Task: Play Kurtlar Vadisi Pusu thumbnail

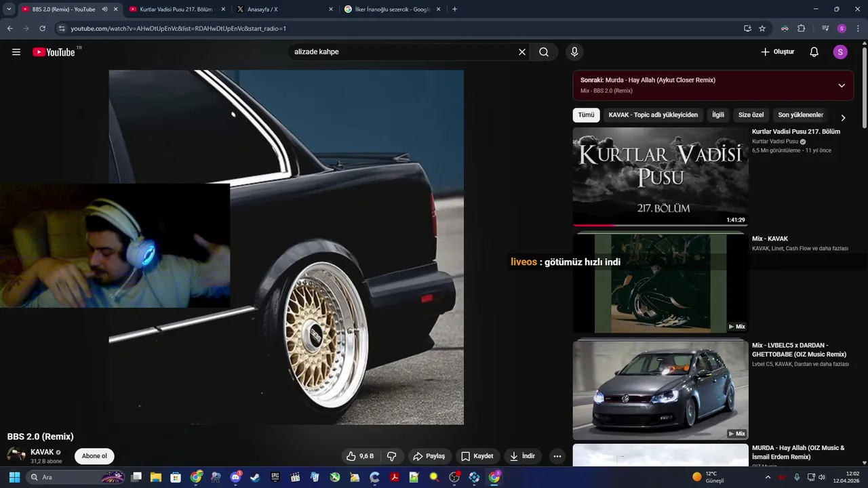Action: (660, 176)
